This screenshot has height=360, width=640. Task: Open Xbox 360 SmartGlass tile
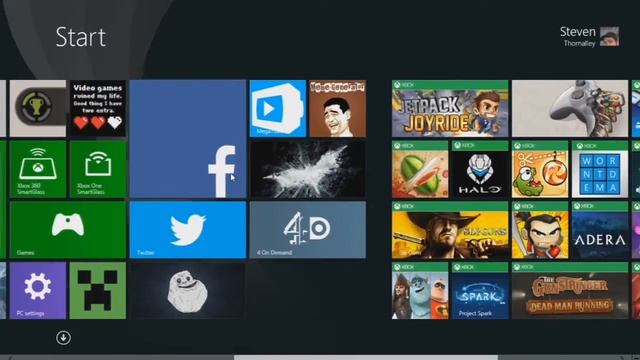point(38,169)
